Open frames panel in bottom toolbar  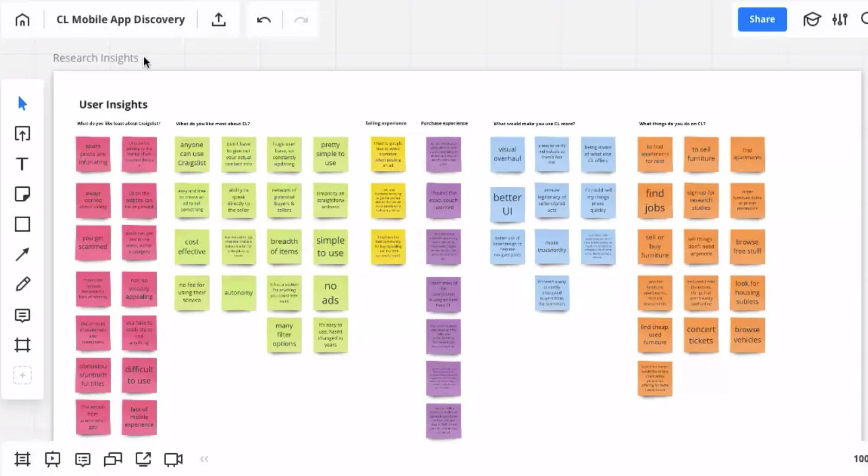coord(22,459)
